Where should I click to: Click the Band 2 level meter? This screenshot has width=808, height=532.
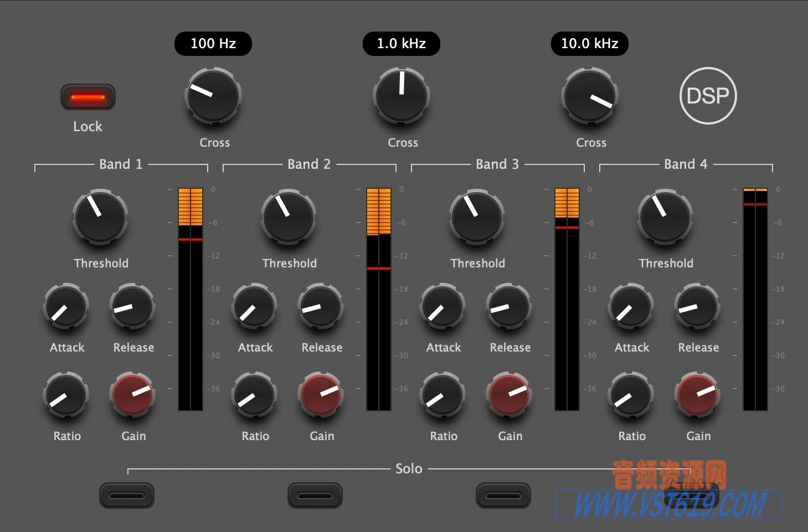pos(379,299)
